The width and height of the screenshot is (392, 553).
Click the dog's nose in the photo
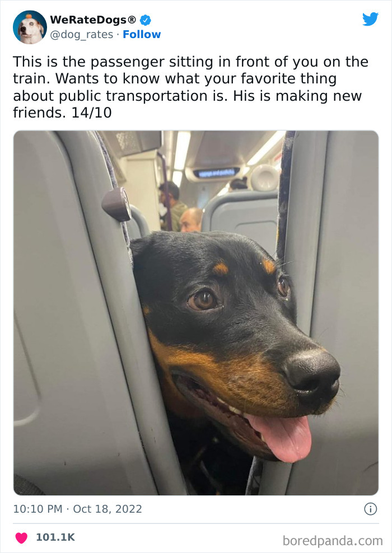coord(312,374)
